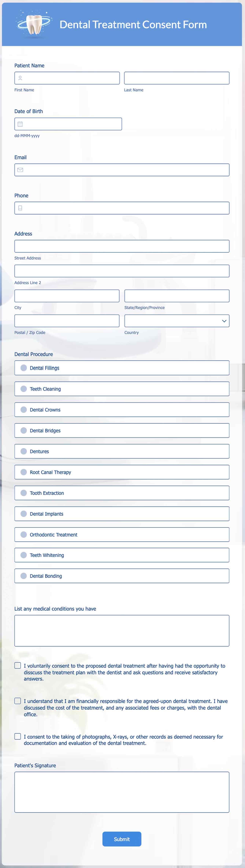The height and width of the screenshot is (868, 245).
Task: Select Tooth Extraction
Action: [23, 493]
